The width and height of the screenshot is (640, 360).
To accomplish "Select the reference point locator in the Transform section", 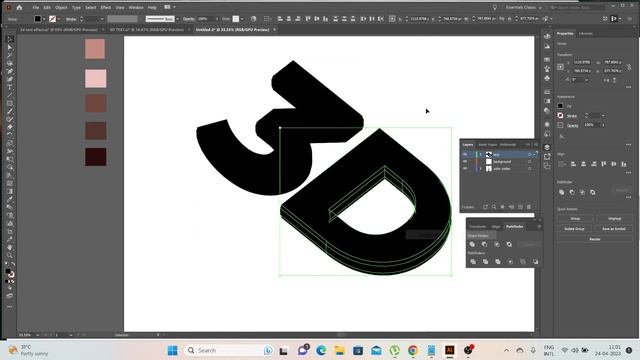I will pos(561,67).
